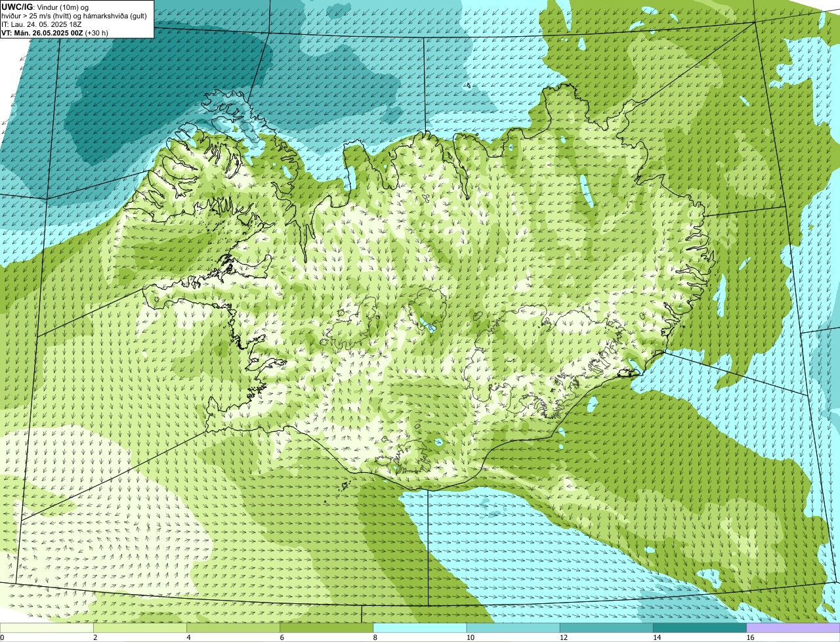Viewport: 840px width, 642px height.
Task: Click the purple above-16 m/s legend swatch
Action: (x=793, y=628)
